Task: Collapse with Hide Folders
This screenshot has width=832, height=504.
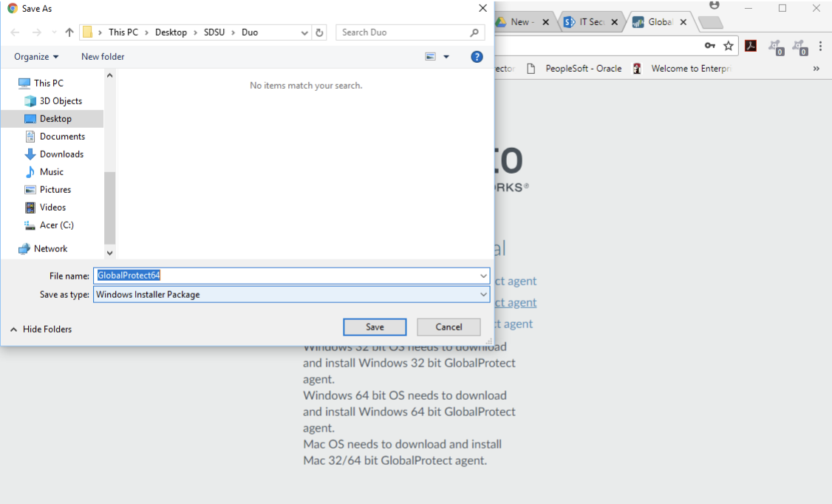Action: tap(41, 330)
